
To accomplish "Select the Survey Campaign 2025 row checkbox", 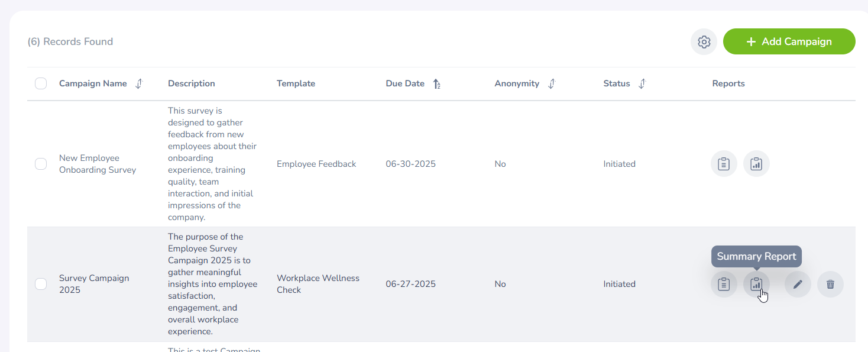I will click(41, 284).
